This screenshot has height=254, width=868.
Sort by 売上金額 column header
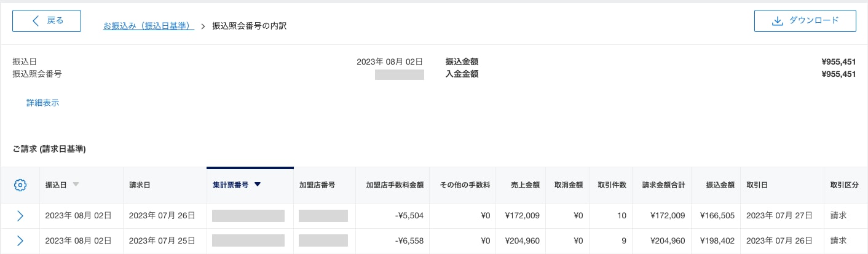[x=525, y=185]
